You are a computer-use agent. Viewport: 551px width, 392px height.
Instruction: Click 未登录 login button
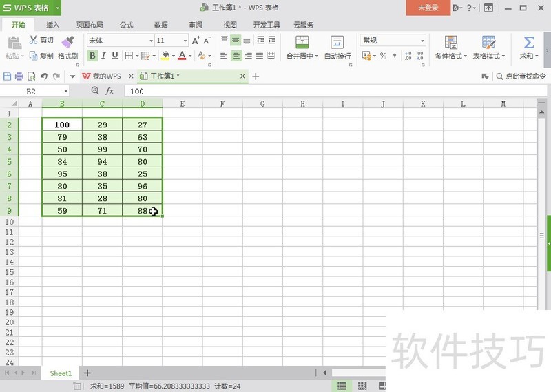point(428,8)
